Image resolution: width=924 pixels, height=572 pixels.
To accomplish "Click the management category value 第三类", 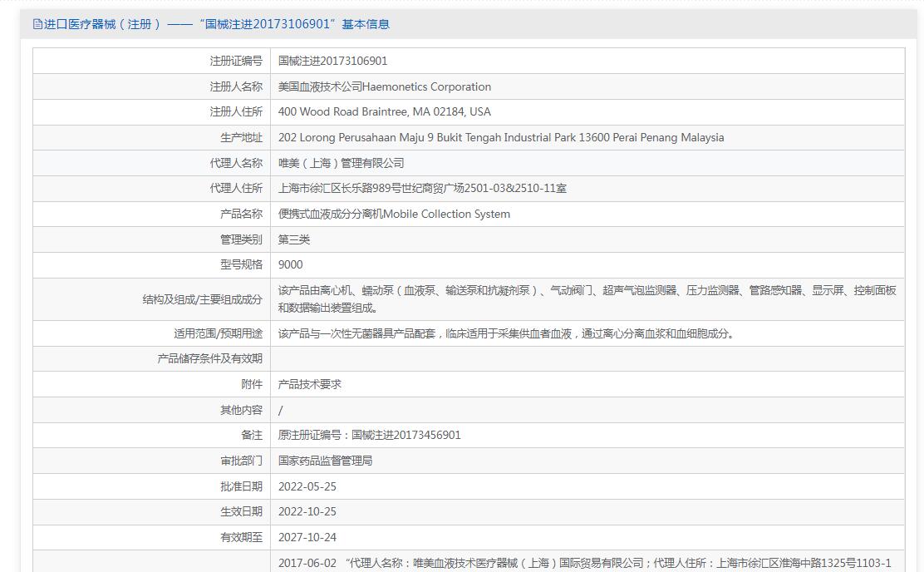I will point(294,239).
